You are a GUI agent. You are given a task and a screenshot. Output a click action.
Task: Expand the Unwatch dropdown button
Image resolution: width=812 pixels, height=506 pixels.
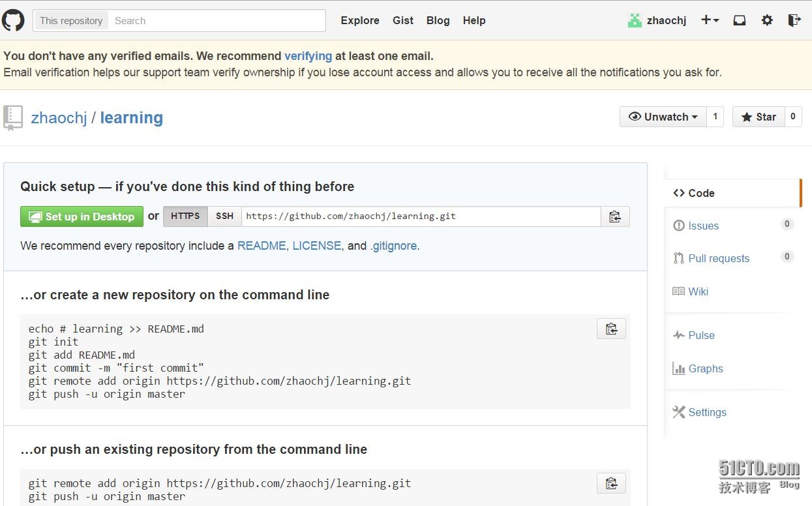663,117
